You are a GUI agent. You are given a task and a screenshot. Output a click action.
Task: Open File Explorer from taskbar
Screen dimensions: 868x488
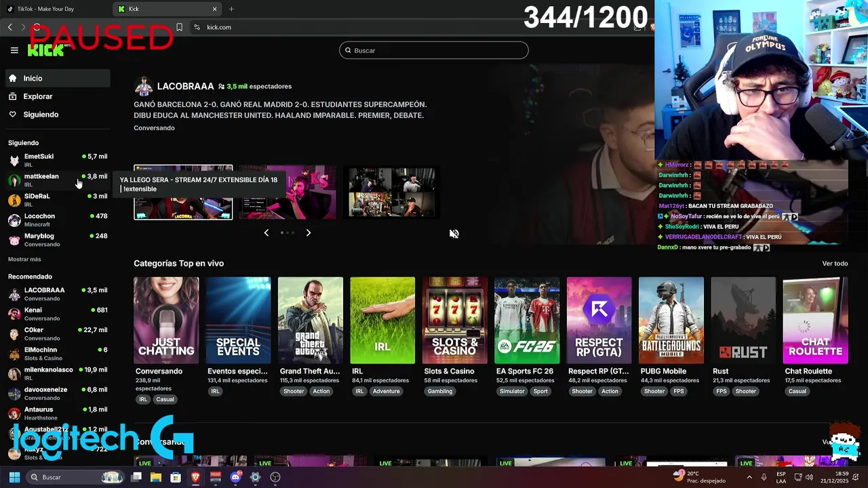156,477
